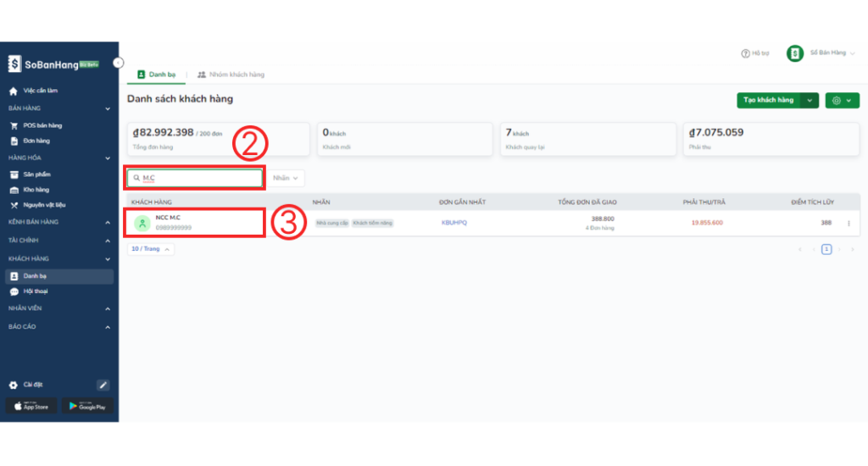
Task: Open the green gear settings dropdown
Action: (x=842, y=101)
